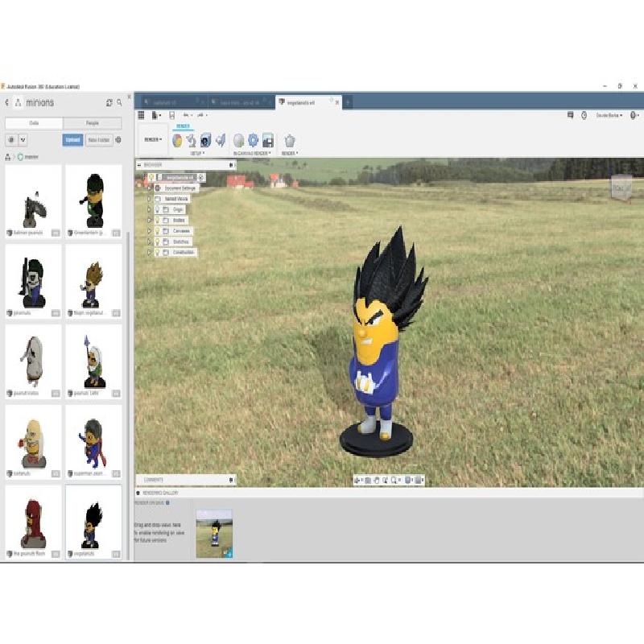Image resolution: width=644 pixels, height=644 pixels.
Task: Expand the Sketches node
Action: pos(150,242)
